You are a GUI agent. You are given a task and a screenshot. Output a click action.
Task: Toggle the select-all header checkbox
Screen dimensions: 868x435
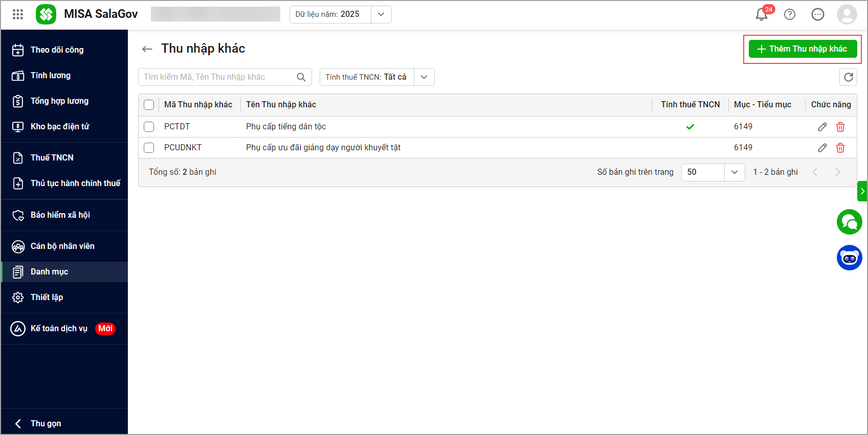coord(149,105)
